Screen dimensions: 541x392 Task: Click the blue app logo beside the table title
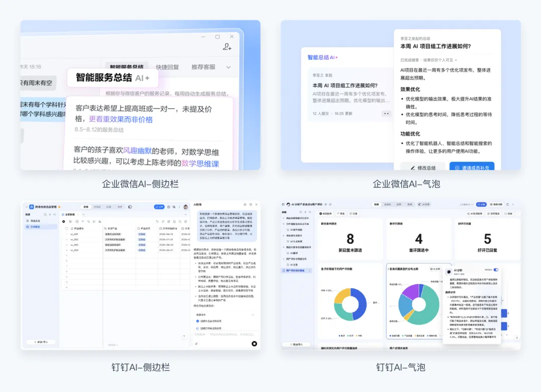coord(32,207)
